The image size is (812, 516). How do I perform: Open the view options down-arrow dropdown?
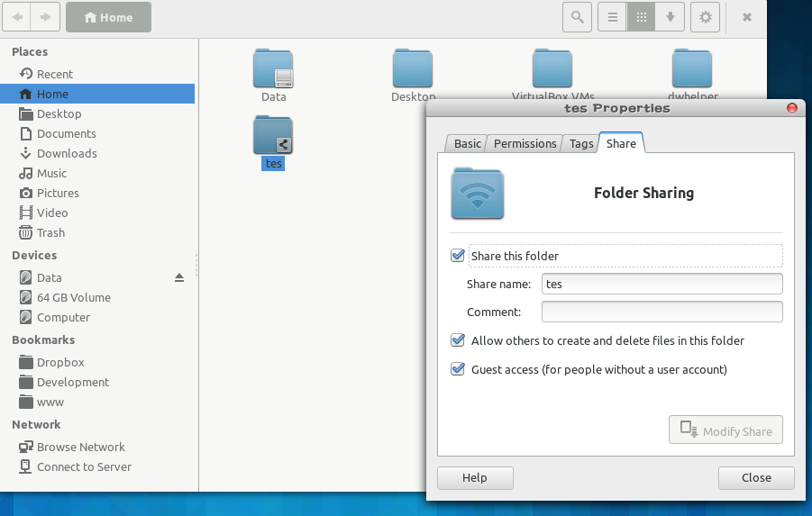[670, 17]
